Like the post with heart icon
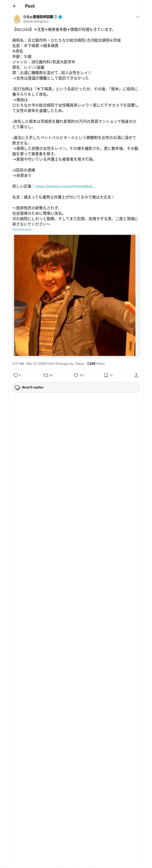 tap(76, 375)
